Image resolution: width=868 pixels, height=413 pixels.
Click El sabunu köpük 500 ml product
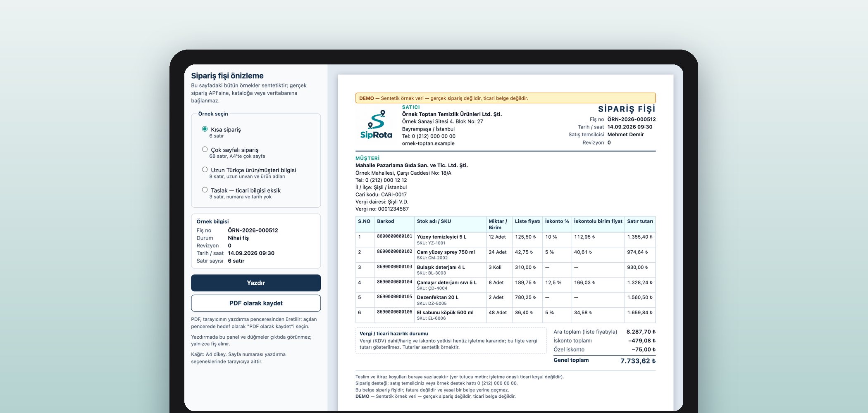tap(445, 313)
